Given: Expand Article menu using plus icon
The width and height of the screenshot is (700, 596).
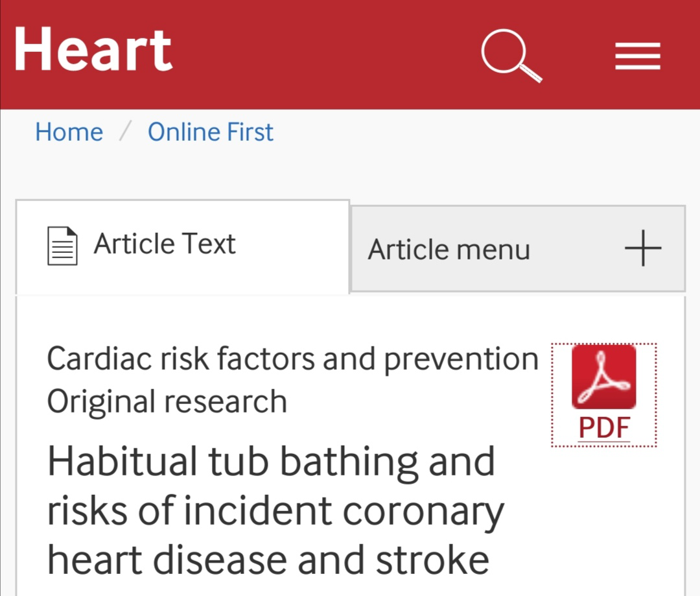Looking at the screenshot, I should click(x=643, y=249).
